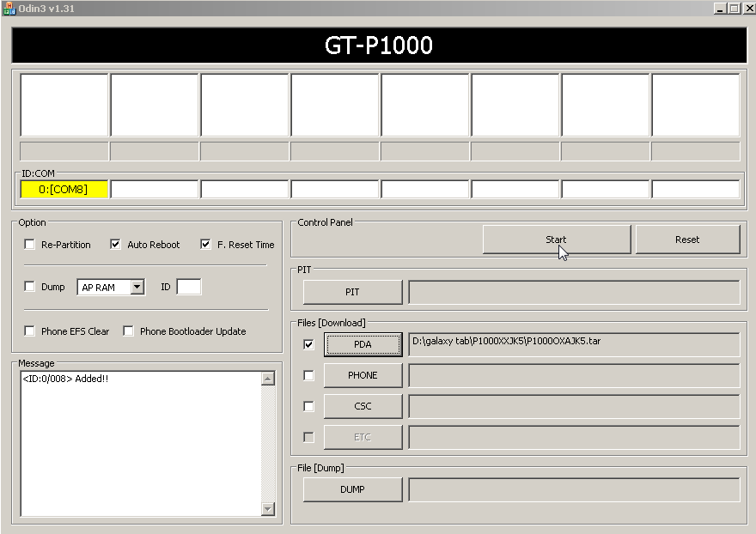Click the CSC file path field
756x534 pixels.
pyautogui.click(x=574, y=406)
